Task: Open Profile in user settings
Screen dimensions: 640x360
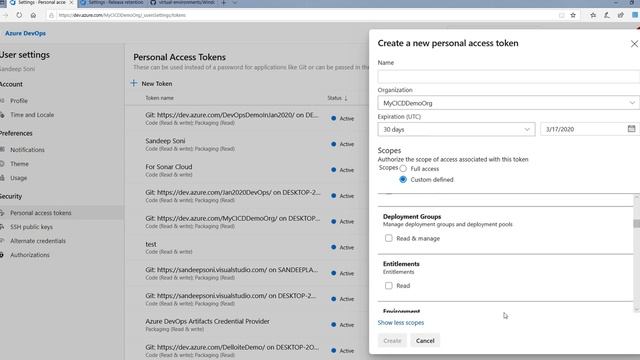Action: point(19,100)
